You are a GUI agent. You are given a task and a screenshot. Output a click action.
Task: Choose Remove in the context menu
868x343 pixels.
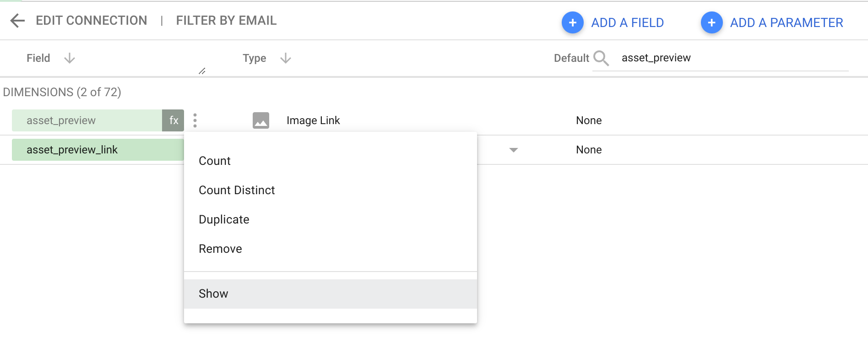coord(220,249)
